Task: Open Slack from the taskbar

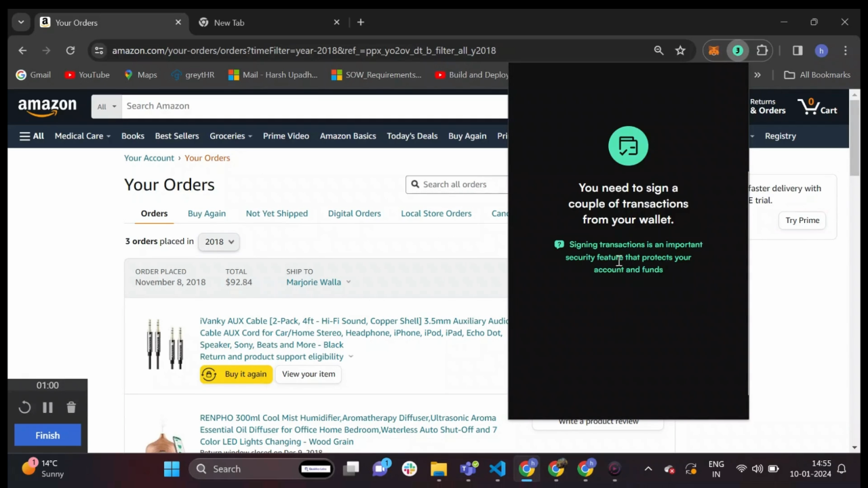Action: pyautogui.click(x=410, y=469)
